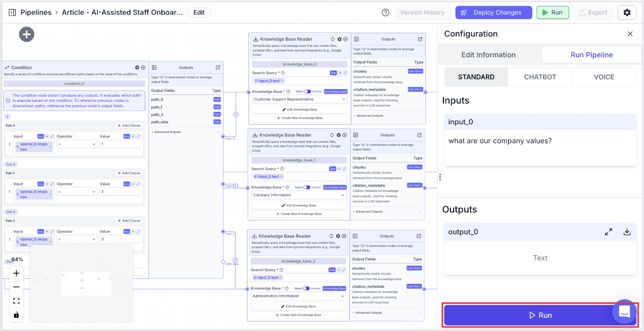Click the Export button

(593, 12)
